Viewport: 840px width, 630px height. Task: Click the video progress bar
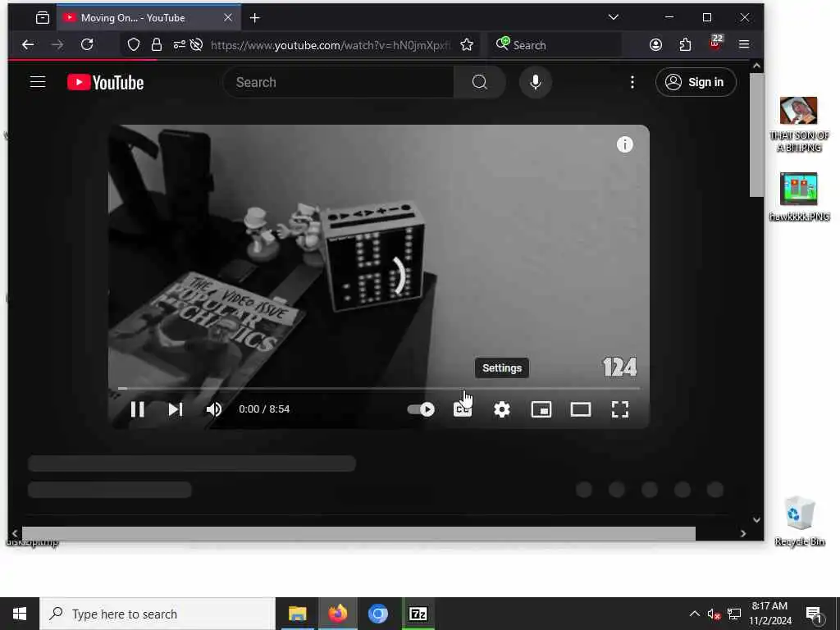[x=379, y=388]
